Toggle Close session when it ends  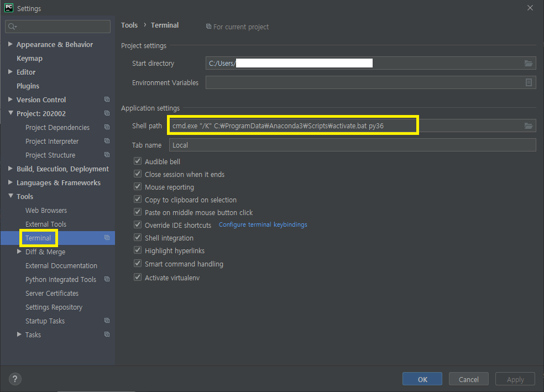pos(138,174)
